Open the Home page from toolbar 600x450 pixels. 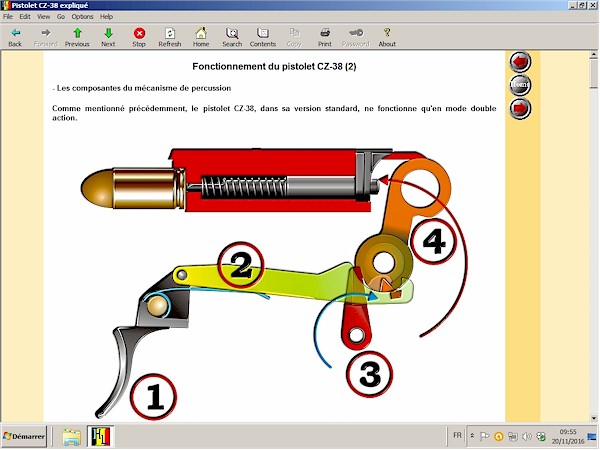pos(201,38)
